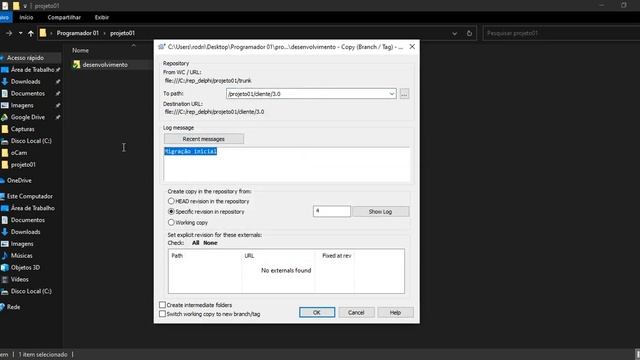This screenshot has width=640, height=360.
Task: Check All externals link
Action: [196, 243]
